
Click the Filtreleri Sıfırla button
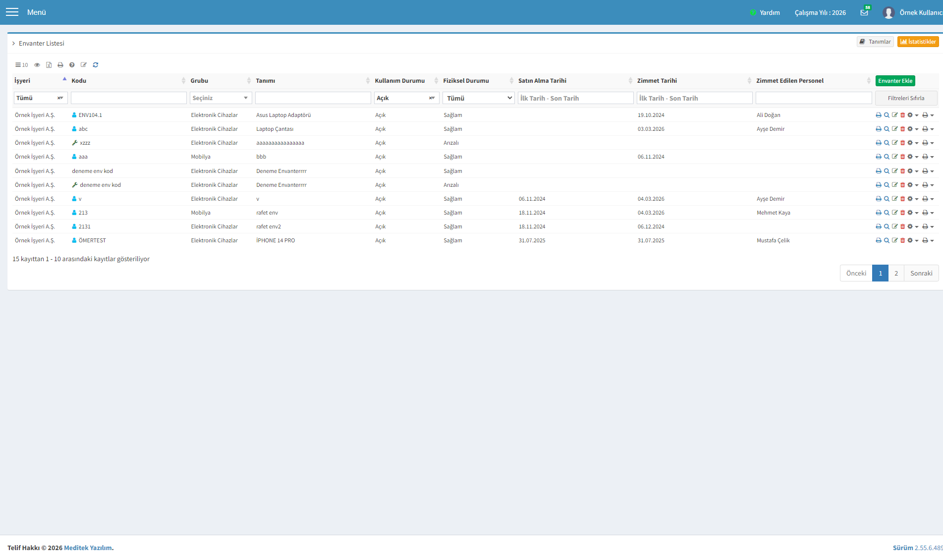[x=906, y=98]
